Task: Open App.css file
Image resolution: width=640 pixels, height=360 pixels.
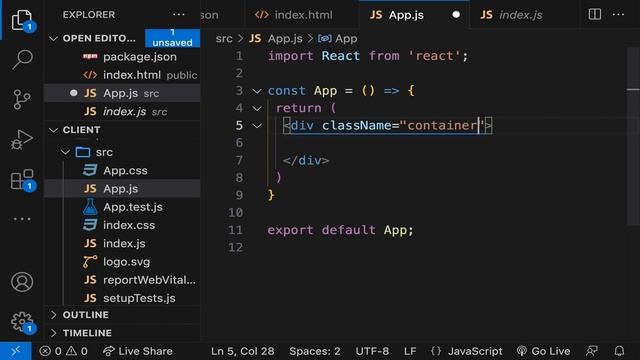Action: pyautogui.click(x=122, y=170)
